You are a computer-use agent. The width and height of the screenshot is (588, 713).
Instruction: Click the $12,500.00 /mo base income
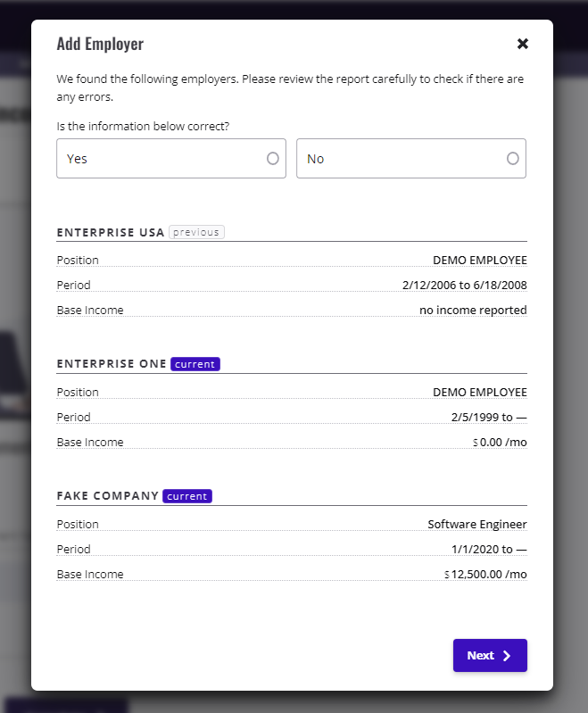[x=485, y=575]
